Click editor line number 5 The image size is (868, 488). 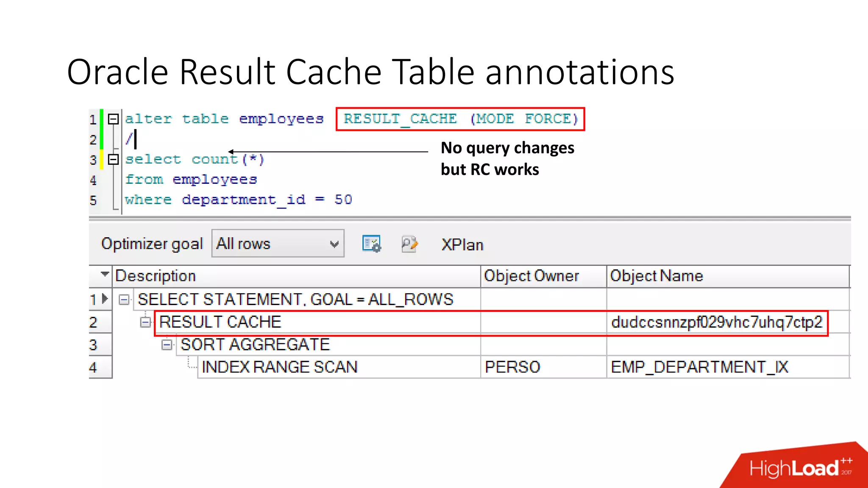(93, 200)
